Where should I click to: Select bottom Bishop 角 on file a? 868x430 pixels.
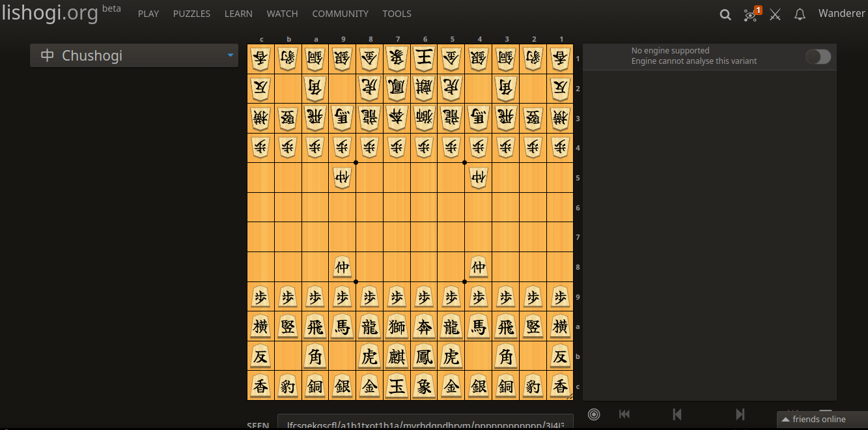pos(315,356)
